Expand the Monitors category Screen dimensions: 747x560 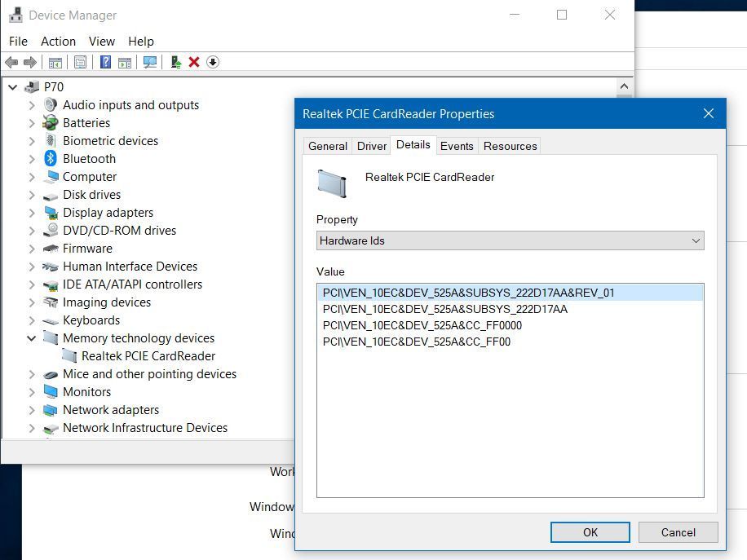32,392
